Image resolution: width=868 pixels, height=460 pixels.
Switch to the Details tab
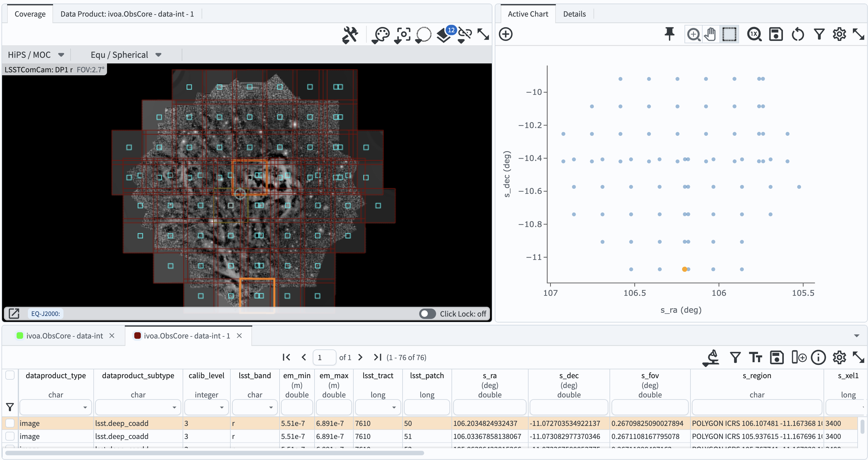tap(574, 14)
